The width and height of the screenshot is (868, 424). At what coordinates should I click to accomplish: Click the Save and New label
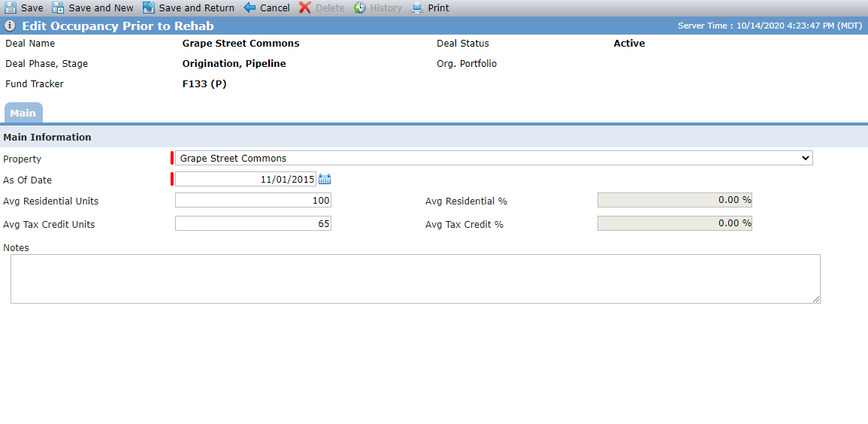pos(101,8)
